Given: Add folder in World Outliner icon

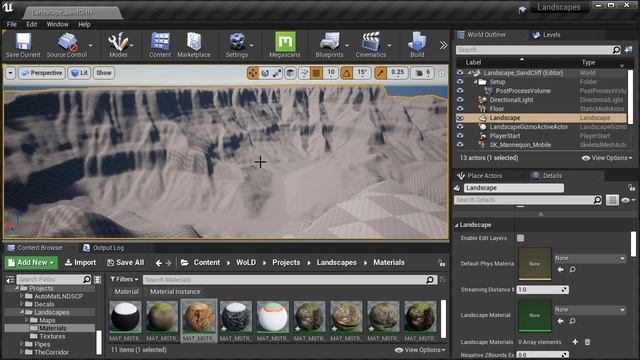Looking at the screenshot, I should pyautogui.click(x=628, y=50).
